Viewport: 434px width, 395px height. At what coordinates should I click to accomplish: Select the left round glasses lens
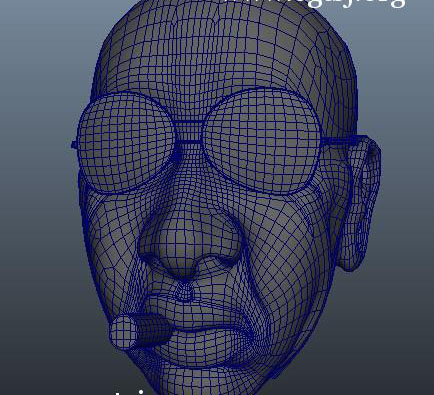[127, 142]
